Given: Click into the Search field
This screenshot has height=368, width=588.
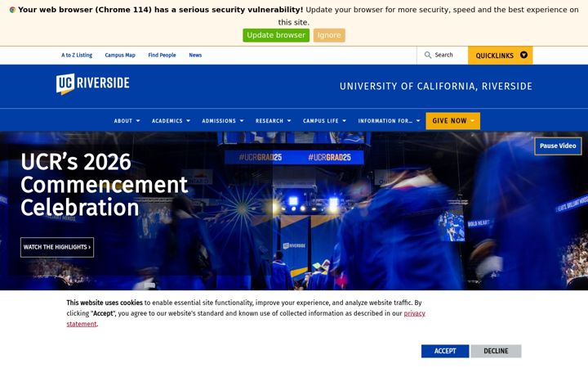Looking at the screenshot, I should click(442, 56).
